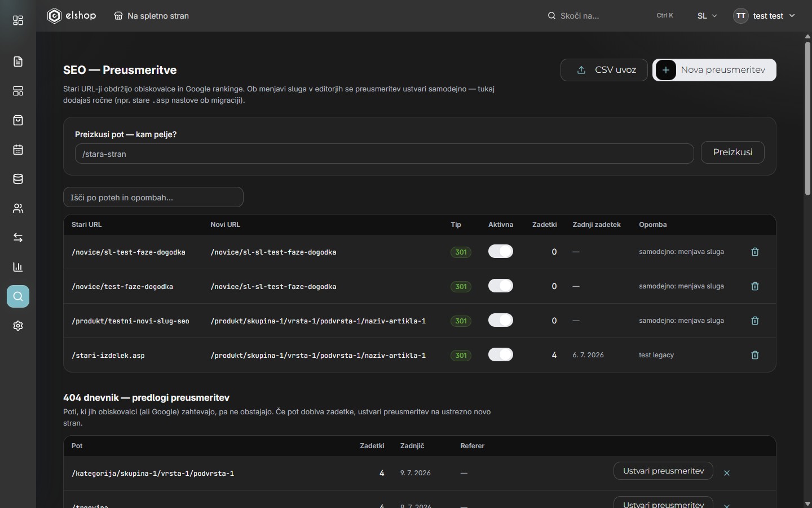812x508 pixels.
Task: Click the Stari URL column header
Action: coord(87,225)
